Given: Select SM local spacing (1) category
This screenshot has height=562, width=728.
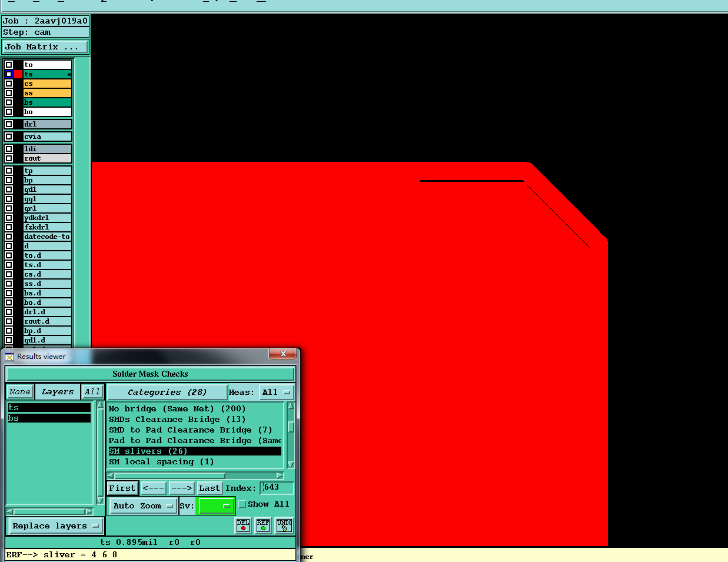Looking at the screenshot, I should (195, 462).
